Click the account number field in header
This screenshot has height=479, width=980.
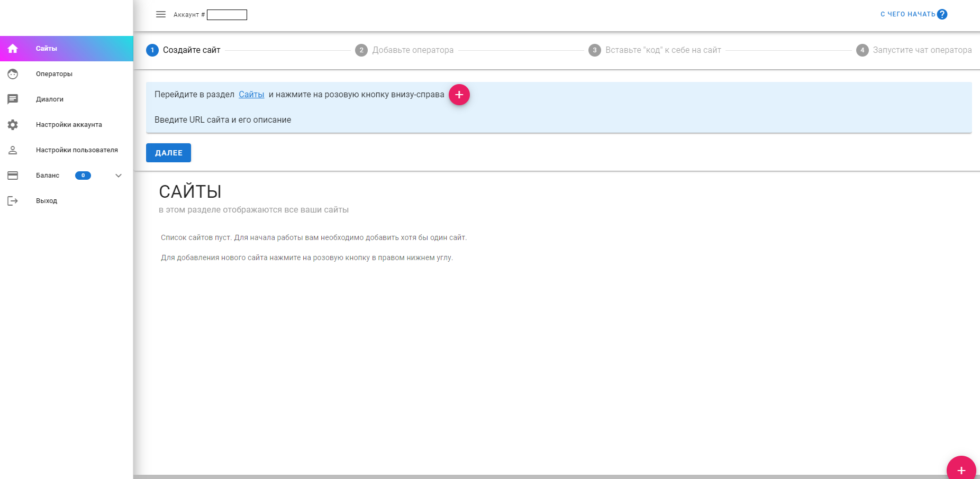227,15
